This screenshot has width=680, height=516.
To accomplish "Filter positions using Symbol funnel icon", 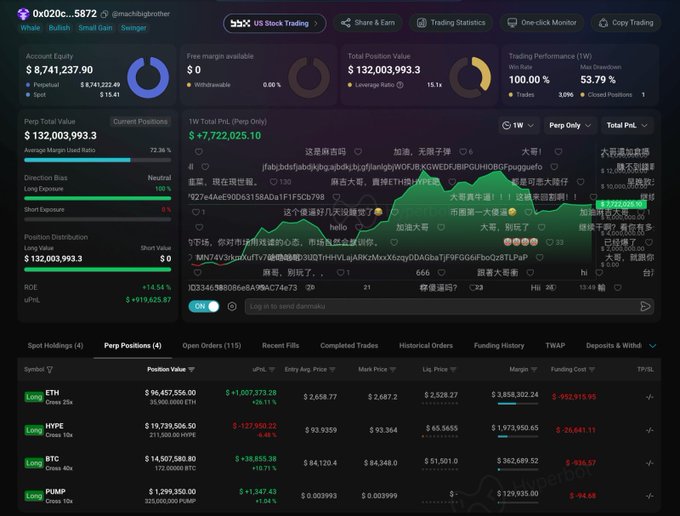I will [x=49, y=369].
